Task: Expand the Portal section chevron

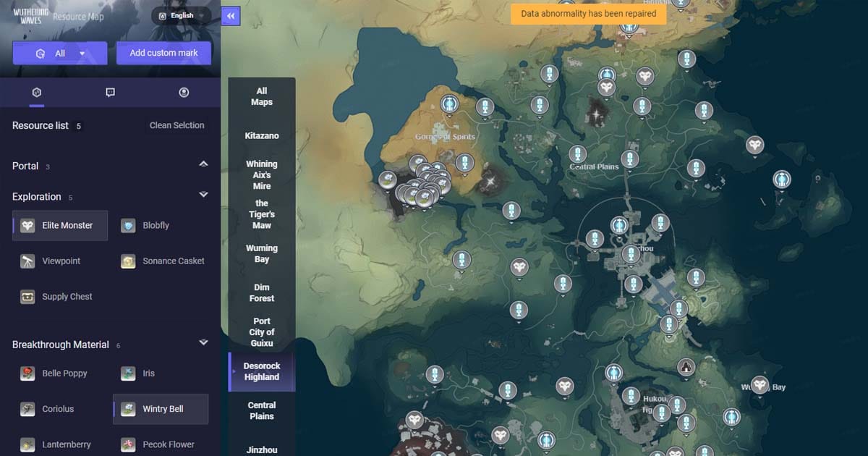Action: click(x=203, y=165)
